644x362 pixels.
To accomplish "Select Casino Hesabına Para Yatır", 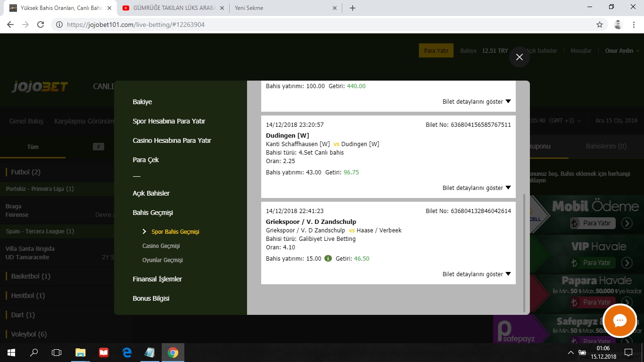I will tap(172, 140).
